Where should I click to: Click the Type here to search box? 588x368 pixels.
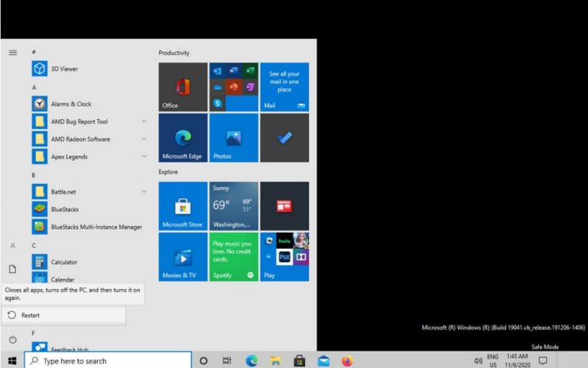click(108, 361)
